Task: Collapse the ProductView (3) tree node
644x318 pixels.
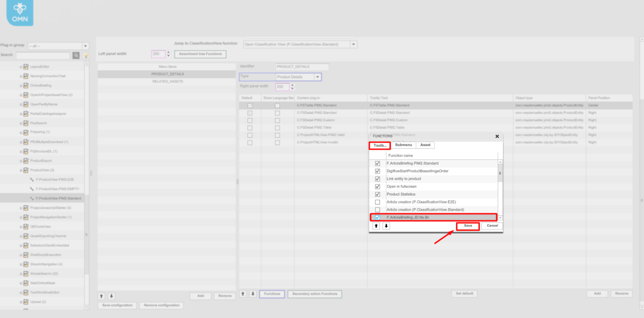Action: [x=21, y=170]
